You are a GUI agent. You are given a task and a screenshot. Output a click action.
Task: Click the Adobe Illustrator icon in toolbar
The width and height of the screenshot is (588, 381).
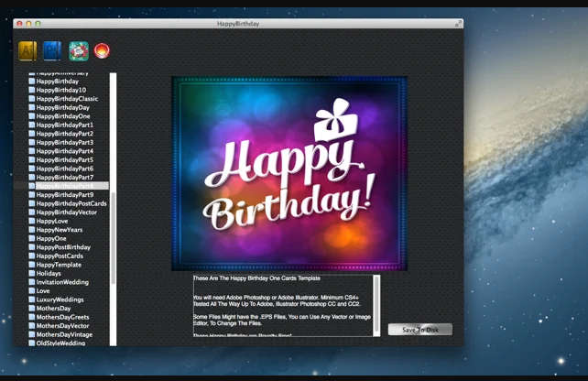(x=27, y=50)
